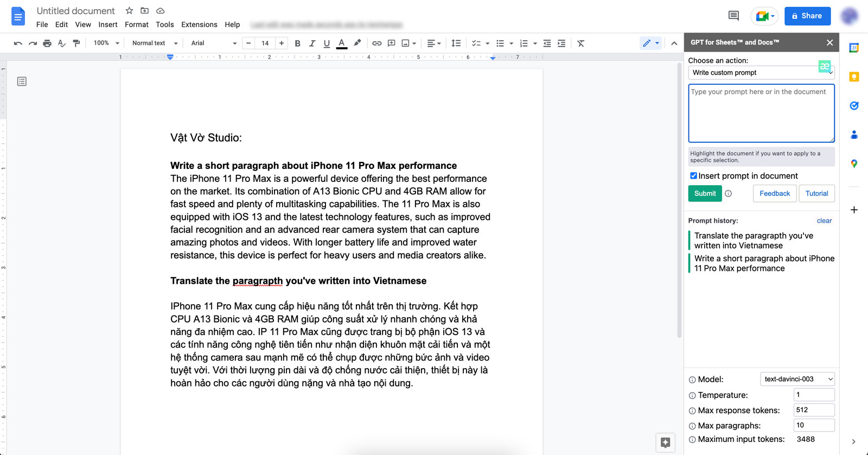Viewport: 868px width, 455px height.
Task: Open the Arial font dropdown
Action: pyautogui.click(x=214, y=43)
